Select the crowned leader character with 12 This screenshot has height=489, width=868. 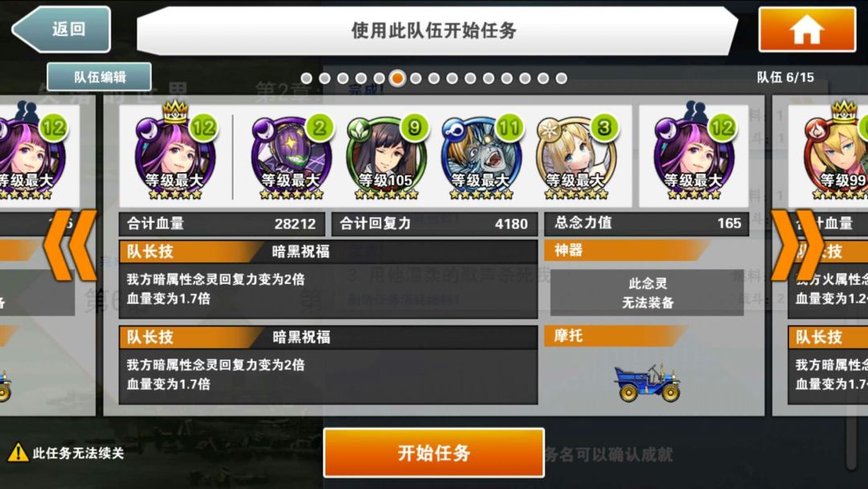[175, 153]
